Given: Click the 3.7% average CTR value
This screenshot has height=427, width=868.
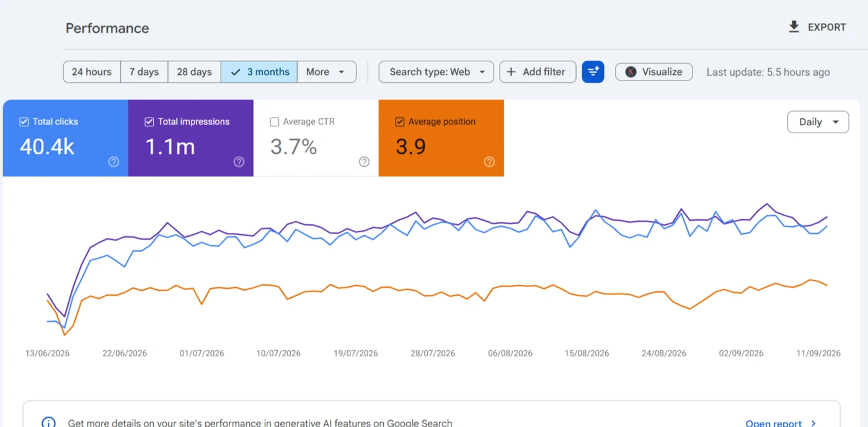Looking at the screenshot, I should (x=294, y=147).
